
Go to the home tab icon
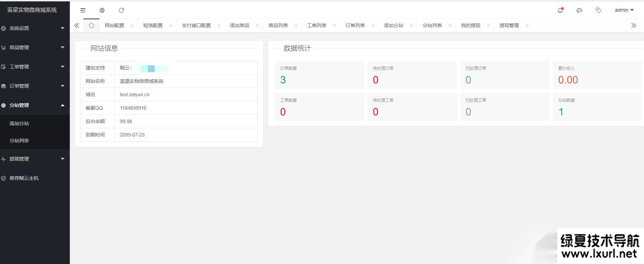click(91, 25)
